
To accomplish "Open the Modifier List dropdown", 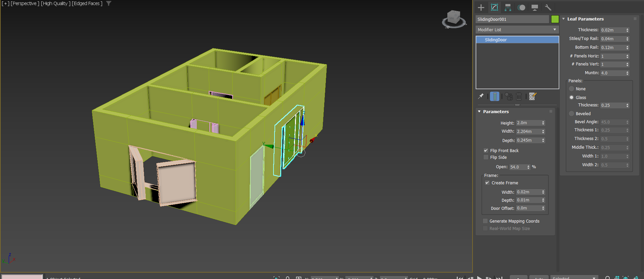I will 517,30.
